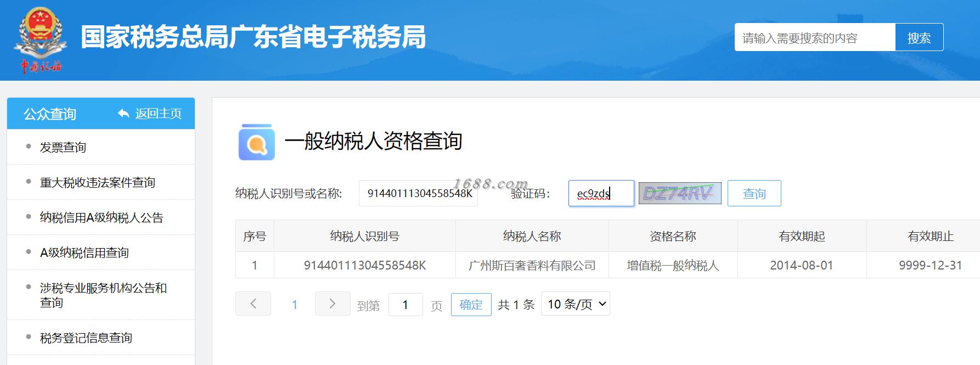Click the 返回主页 link
The width and height of the screenshot is (980, 365).
pos(159,114)
